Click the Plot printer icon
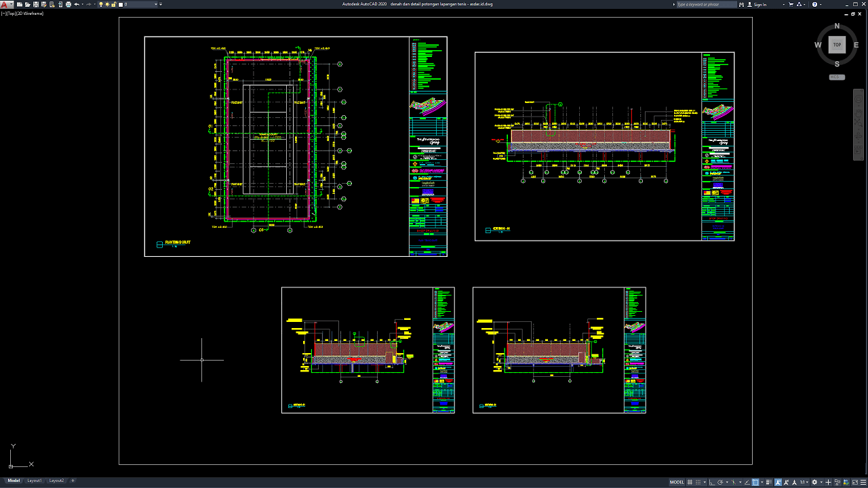 pyautogui.click(x=68, y=5)
